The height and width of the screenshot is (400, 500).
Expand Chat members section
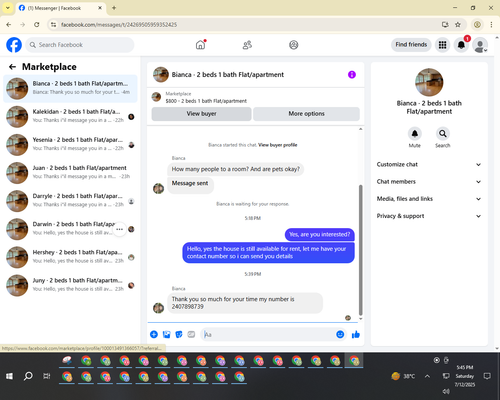tap(429, 182)
